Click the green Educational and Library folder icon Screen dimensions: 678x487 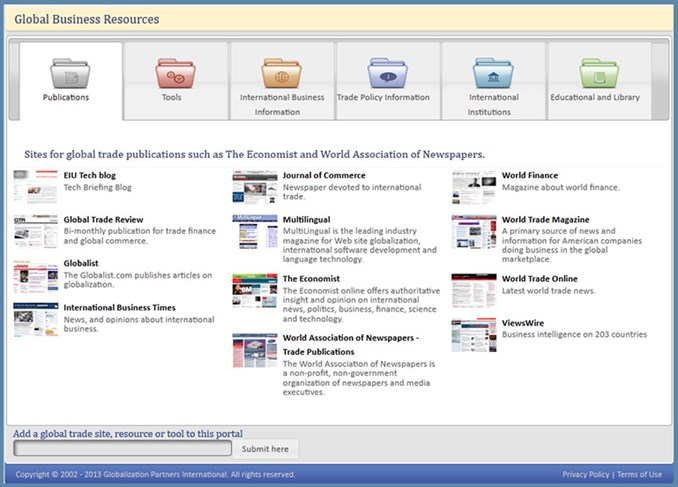coord(599,74)
